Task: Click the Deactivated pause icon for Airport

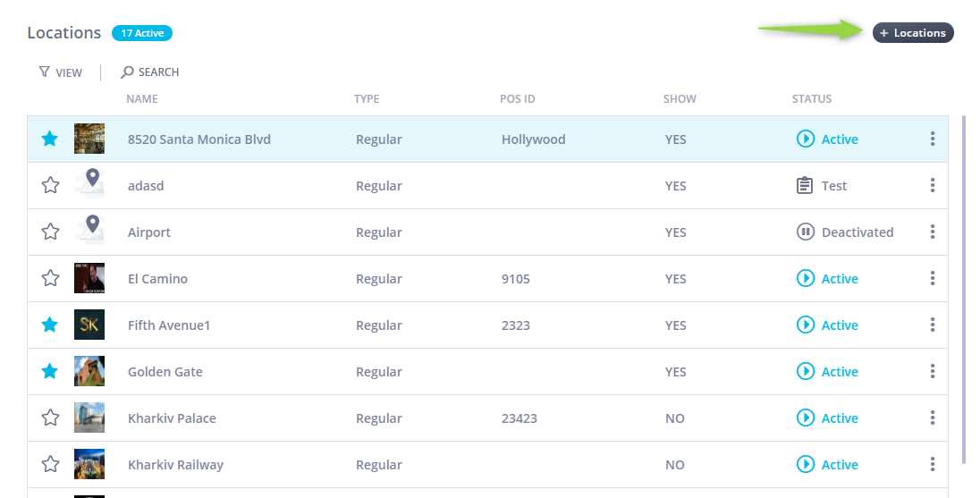Action: click(805, 232)
